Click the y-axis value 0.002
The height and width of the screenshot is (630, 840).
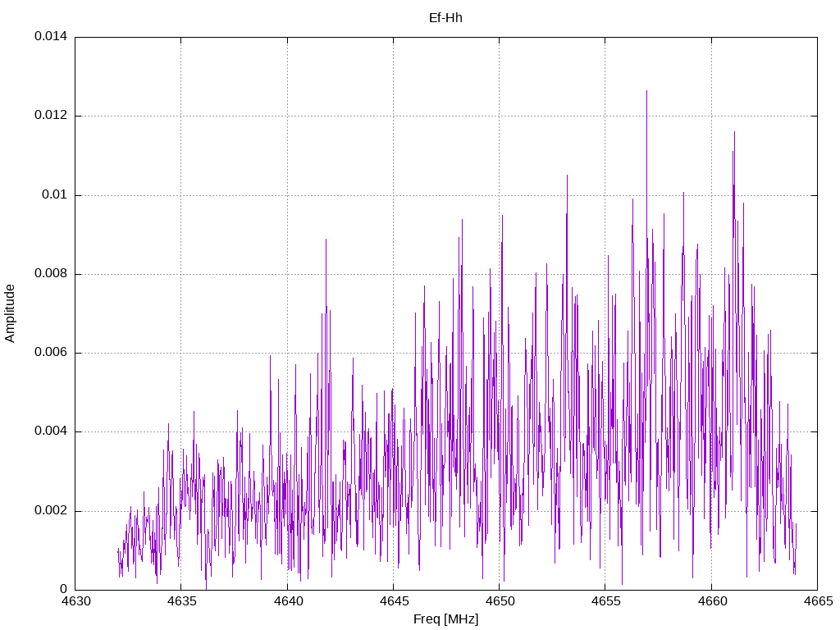51,510
